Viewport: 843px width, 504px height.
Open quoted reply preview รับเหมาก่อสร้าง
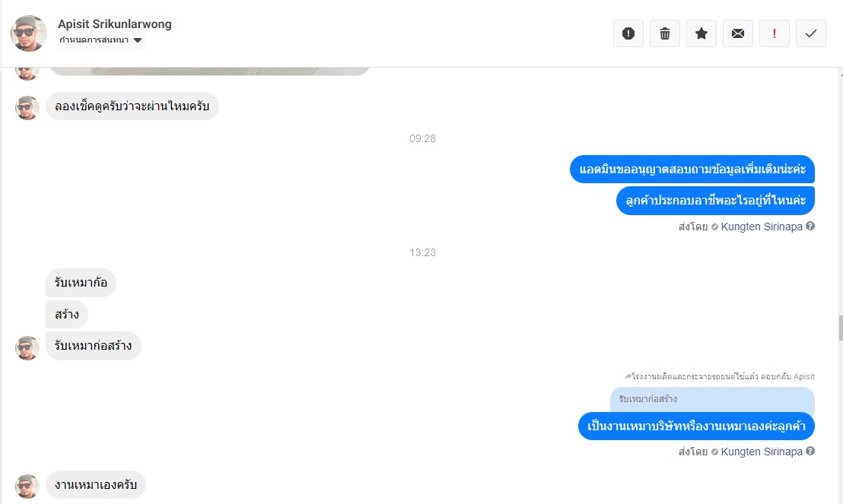(x=712, y=400)
